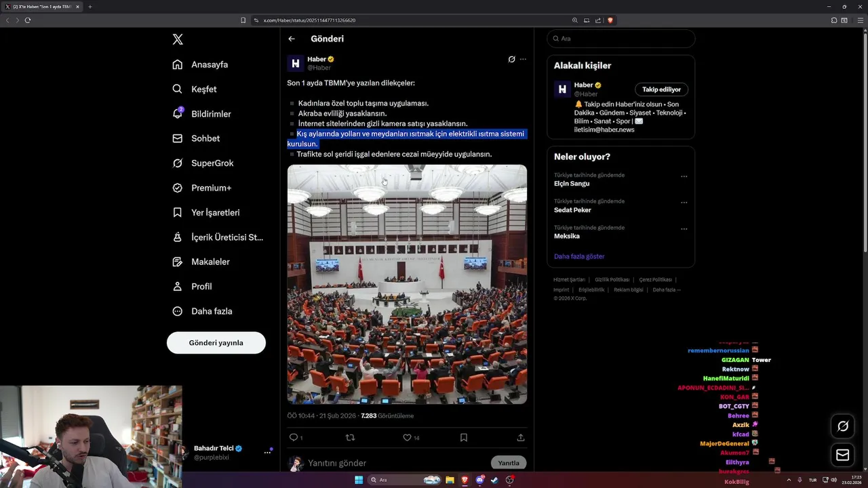Click 7.283 Görüntüleme view count

point(387,415)
